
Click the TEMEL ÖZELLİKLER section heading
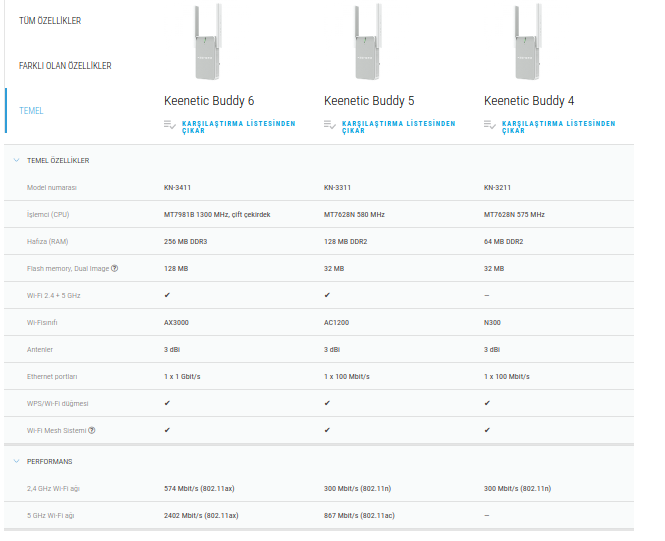coord(58,160)
